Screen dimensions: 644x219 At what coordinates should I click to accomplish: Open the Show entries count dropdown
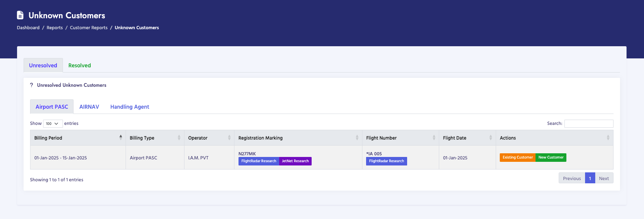pos(52,124)
